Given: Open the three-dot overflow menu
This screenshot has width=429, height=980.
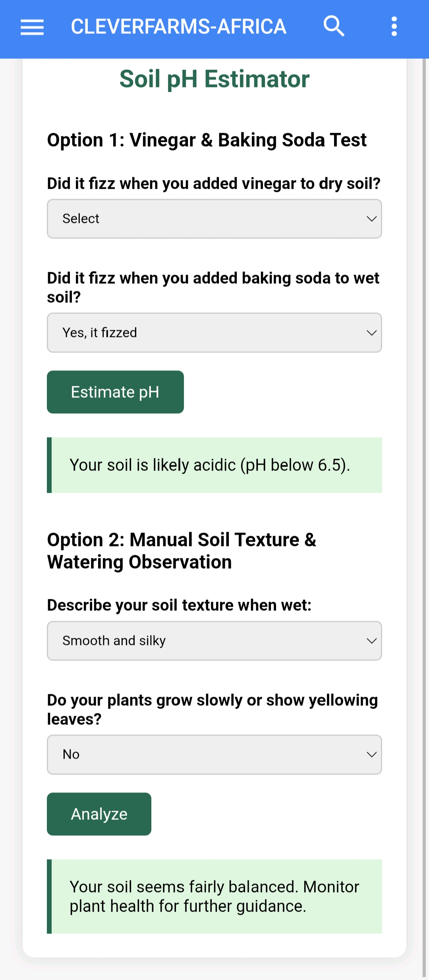Looking at the screenshot, I should [394, 26].
